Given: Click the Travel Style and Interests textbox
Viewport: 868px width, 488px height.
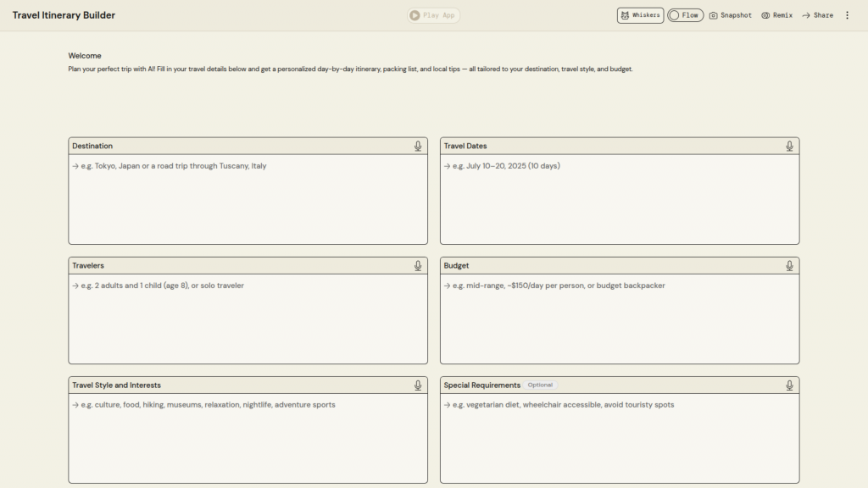Looking at the screenshot, I should (x=248, y=438).
